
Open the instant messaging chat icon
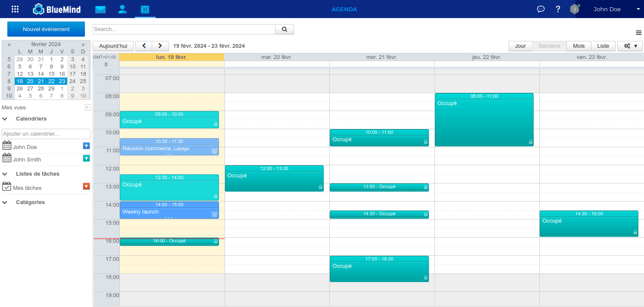pyautogui.click(x=541, y=9)
